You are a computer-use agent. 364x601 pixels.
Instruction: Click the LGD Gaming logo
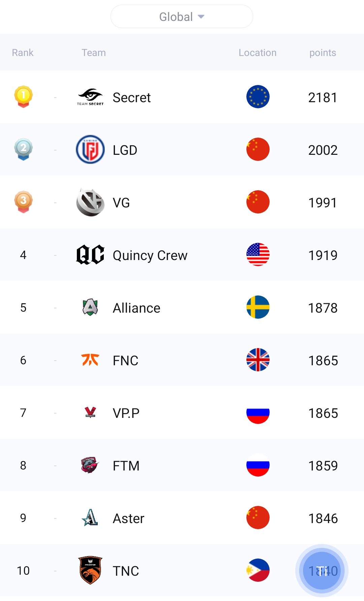[90, 149]
